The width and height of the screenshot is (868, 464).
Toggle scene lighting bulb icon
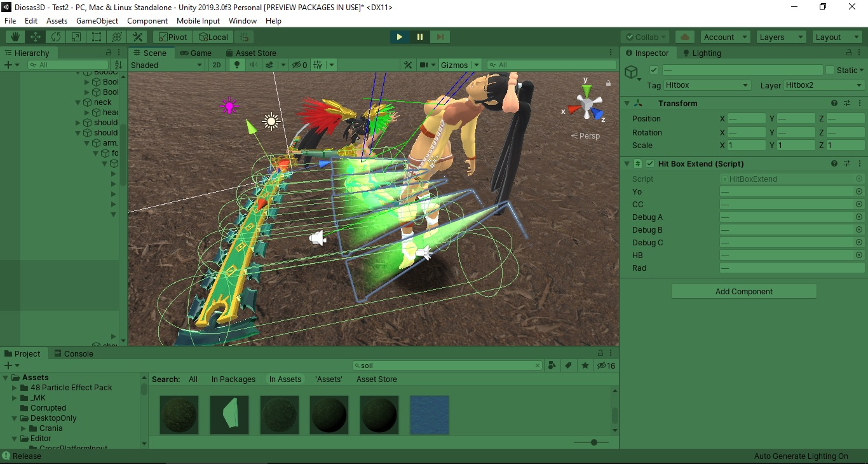click(x=238, y=65)
